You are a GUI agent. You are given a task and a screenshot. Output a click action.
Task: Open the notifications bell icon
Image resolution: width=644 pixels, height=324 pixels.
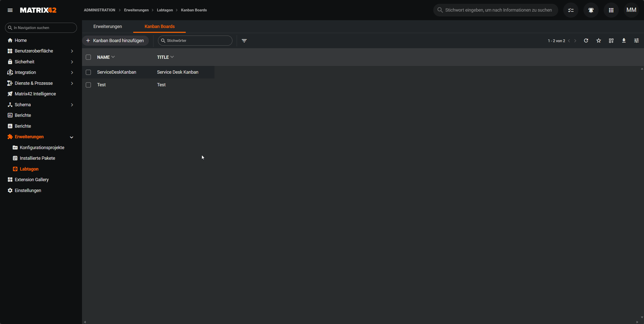[591, 10]
